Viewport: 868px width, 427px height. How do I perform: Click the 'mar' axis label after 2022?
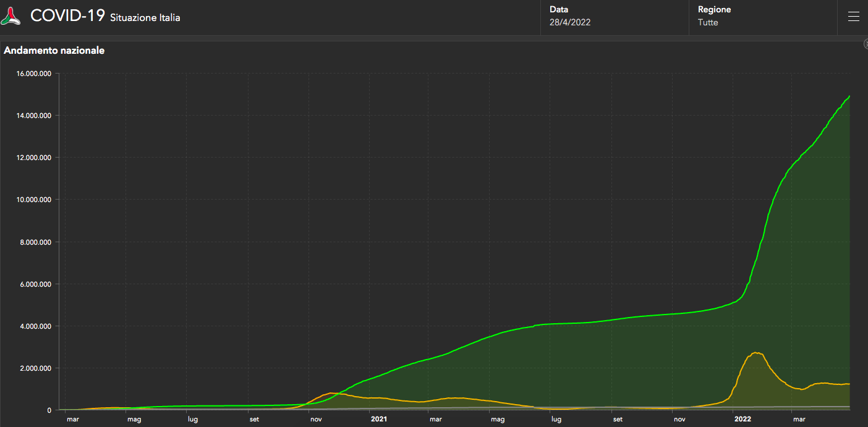(799, 419)
